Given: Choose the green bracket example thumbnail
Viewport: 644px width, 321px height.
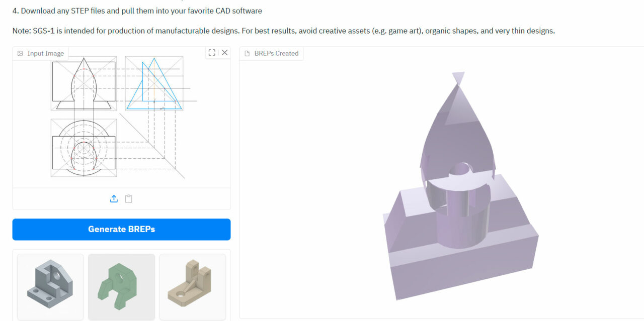Looking at the screenshot, I should pos(121,287).
